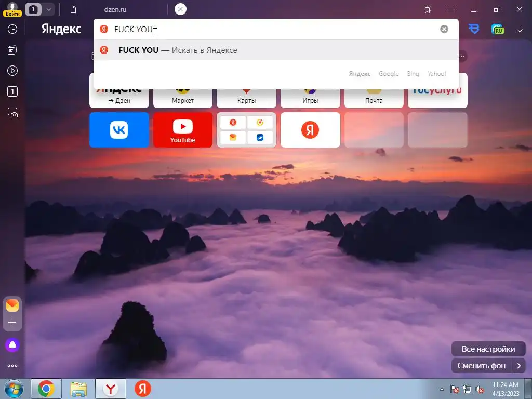Switch to the dzen.ru tab
Image resolution: width=532 pixels, height=399 pixels.
(x=115, y=9)
